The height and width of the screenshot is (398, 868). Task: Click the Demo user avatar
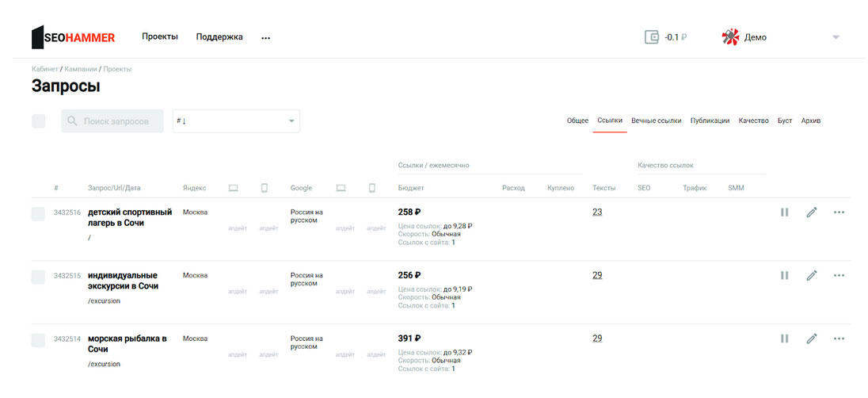730,37
